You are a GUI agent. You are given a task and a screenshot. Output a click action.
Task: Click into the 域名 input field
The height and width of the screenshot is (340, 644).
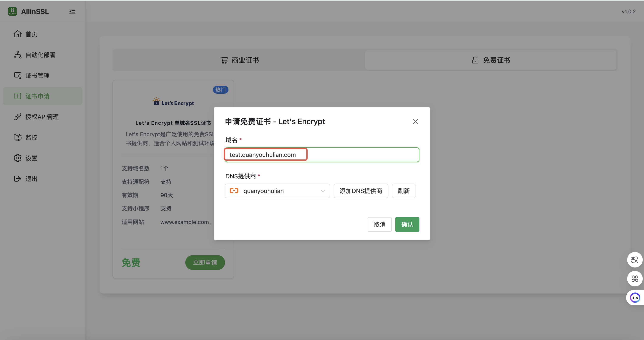point(322,155)
